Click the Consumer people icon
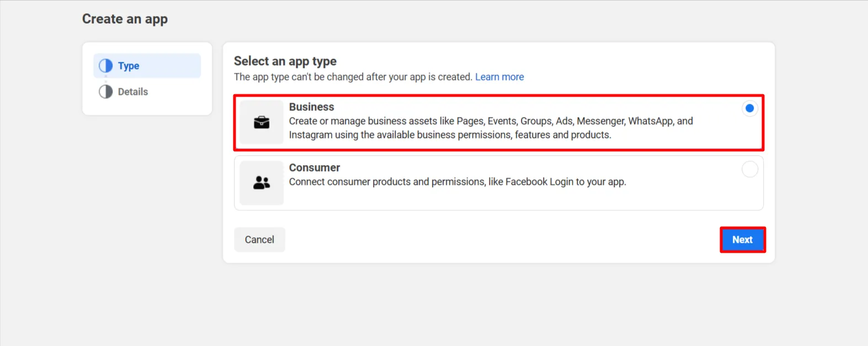 point(262,183)
